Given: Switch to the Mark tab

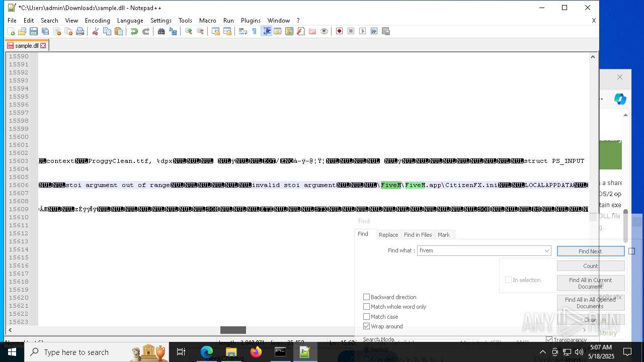Looking at the screenshot, I should [x=444, y=235].
